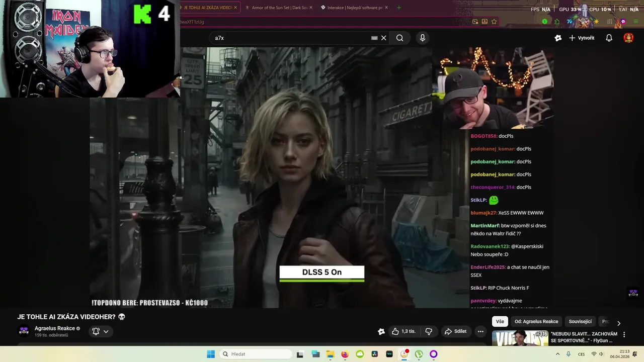The width and height of the screenshot is (644, 362).
Task: Click the 159 tis. odběratelů subscriber count
Action: point(51,335)
